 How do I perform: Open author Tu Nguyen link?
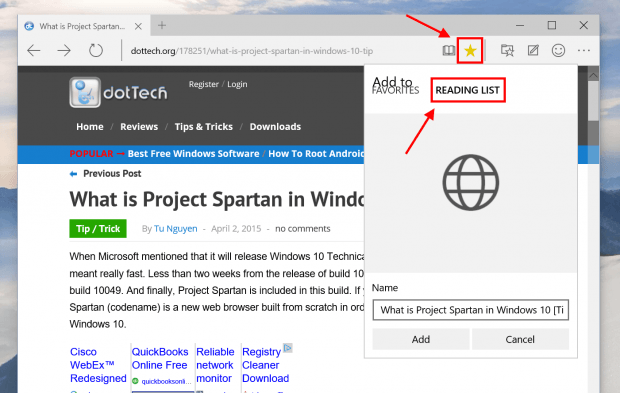pos(176,229)
